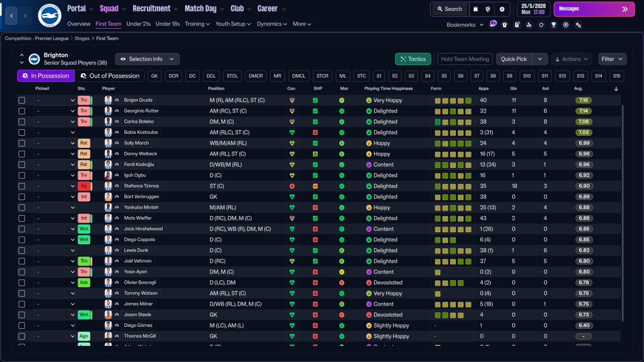644x362 pixels.
Task: Click the trophy shortcut icon
Action: [553, 25]
